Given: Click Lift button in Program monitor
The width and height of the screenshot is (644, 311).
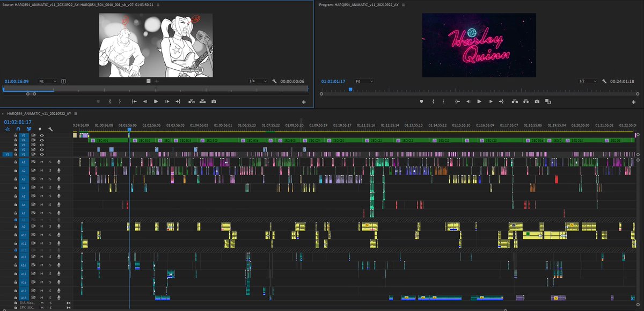Looking at the screenshot, I should pos(515,101).
